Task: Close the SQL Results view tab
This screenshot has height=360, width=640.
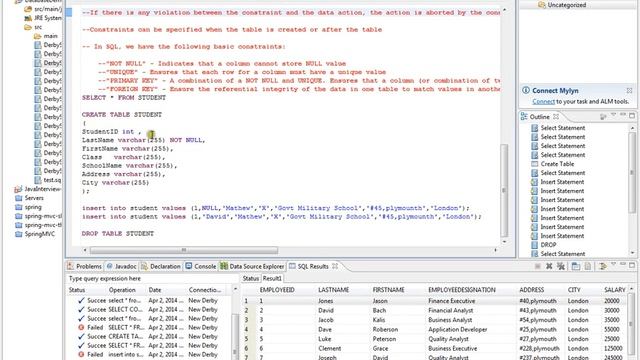Action: click(x=335, y=266)
